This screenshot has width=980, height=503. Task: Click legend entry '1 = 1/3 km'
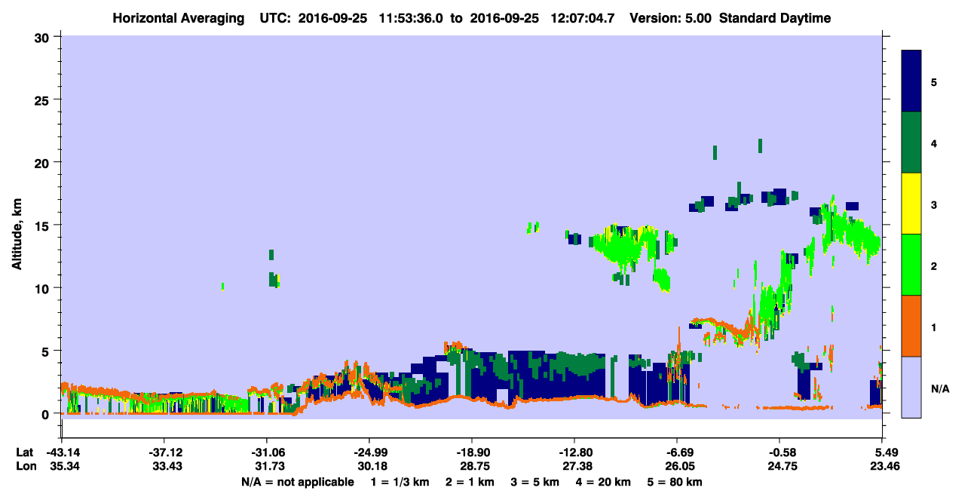400,482
